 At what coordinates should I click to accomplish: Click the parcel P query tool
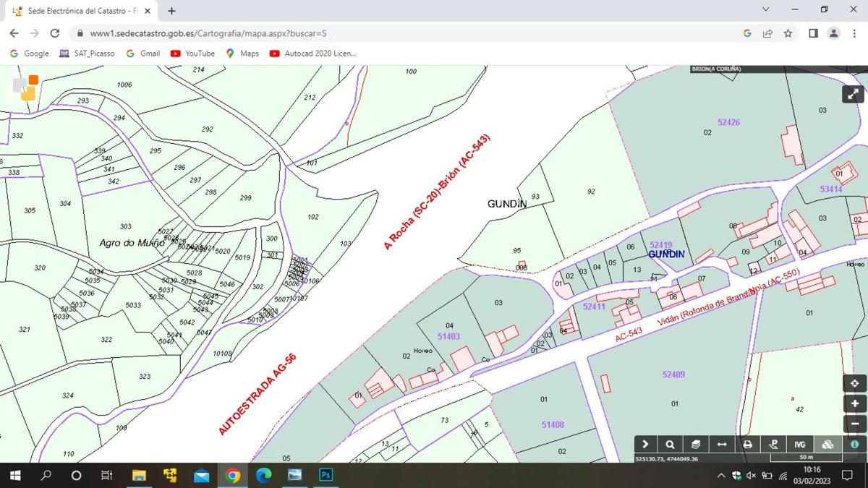tap(773, 445)
